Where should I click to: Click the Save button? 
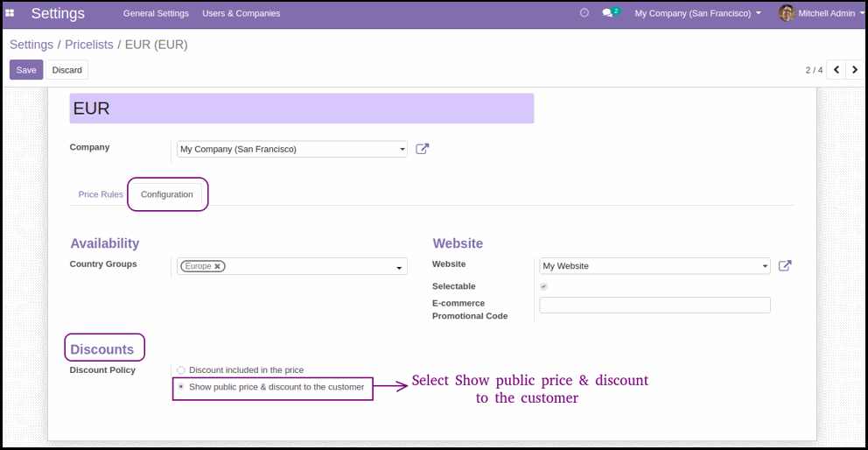26,70
